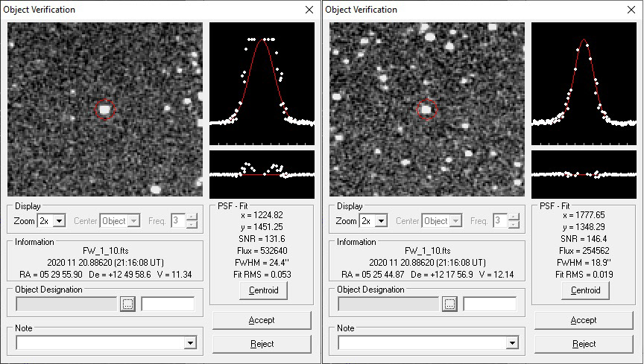Click Centroid button in right window
644x364 pixels.
point(585,290)
